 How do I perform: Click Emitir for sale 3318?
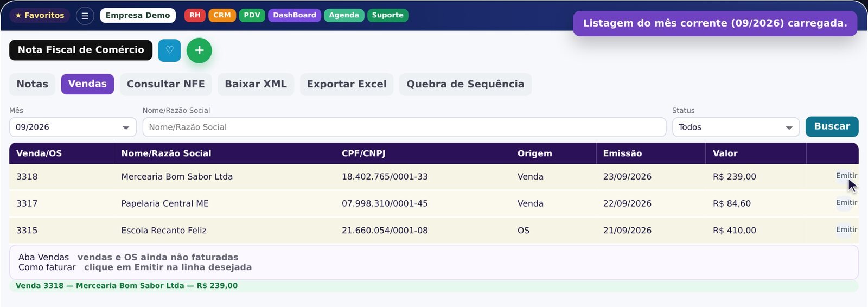846,176
